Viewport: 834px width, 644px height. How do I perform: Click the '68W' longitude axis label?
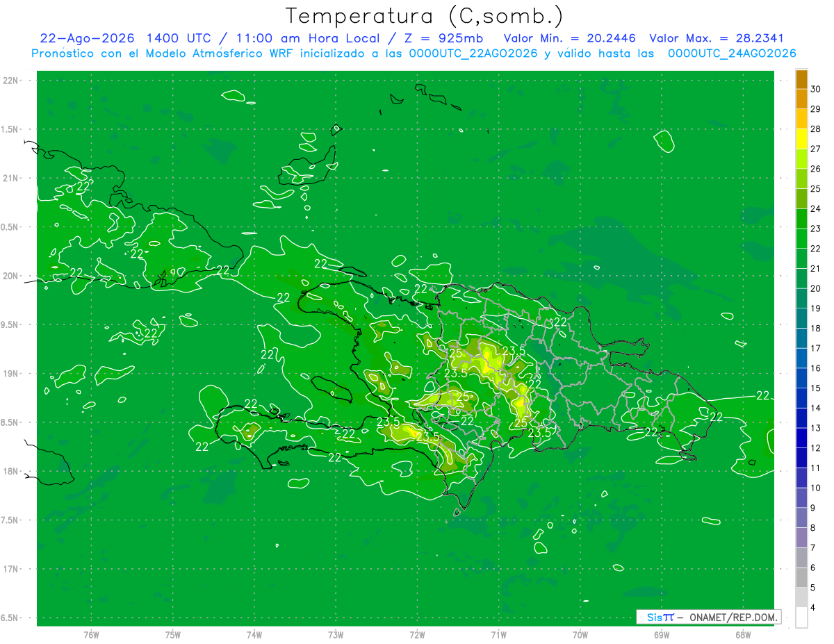tap(743, 635)
